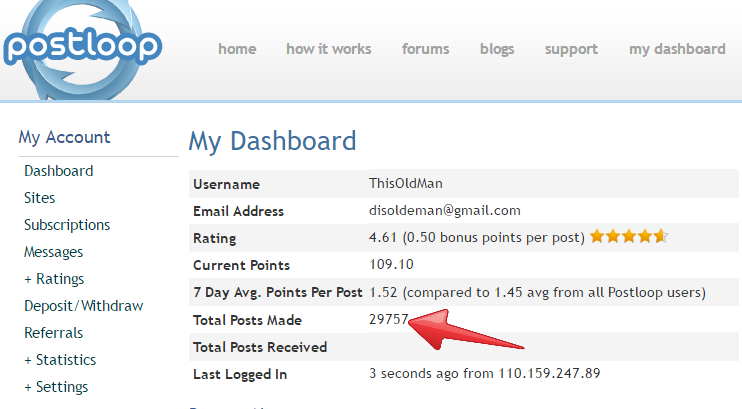This screenshot has height=409, width=742.
Task: Open Sites in the sidebar
Action: click(40, 198)
